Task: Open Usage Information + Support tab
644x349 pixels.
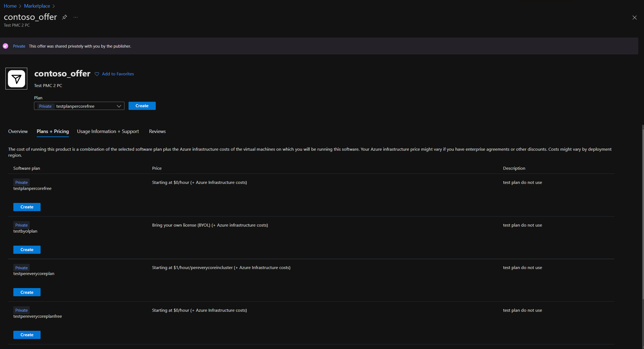Action: pos(108,131)
